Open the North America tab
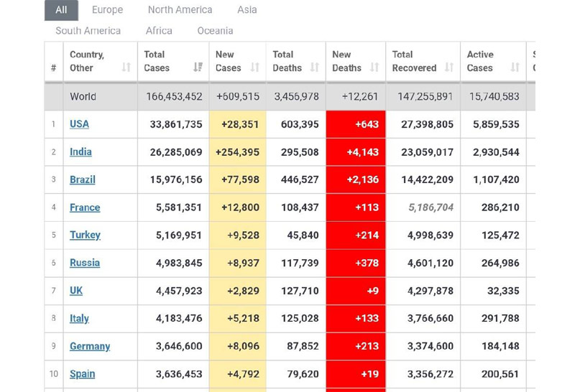Viewport: 575px width, 392px height. tap(180, 10)
